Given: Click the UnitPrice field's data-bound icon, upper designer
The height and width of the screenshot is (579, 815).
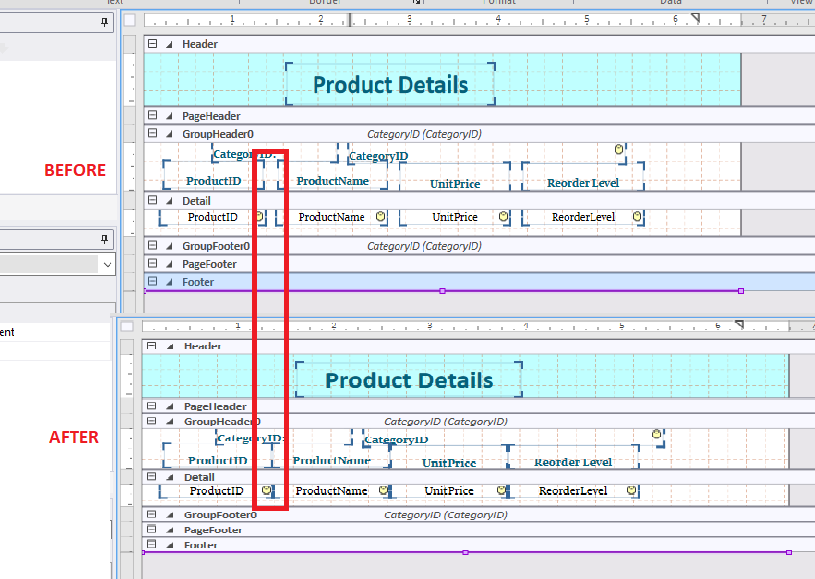Looking at the screenshot, I should click(503, 216).
